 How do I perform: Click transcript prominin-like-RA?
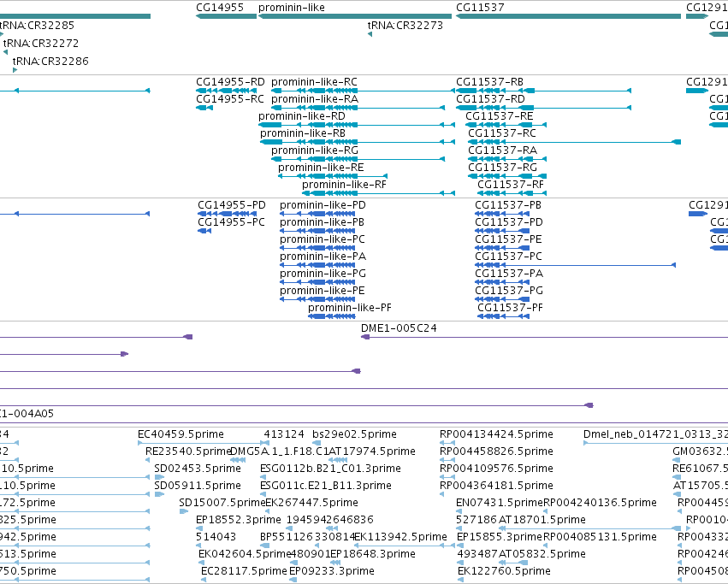coord(315,99)
